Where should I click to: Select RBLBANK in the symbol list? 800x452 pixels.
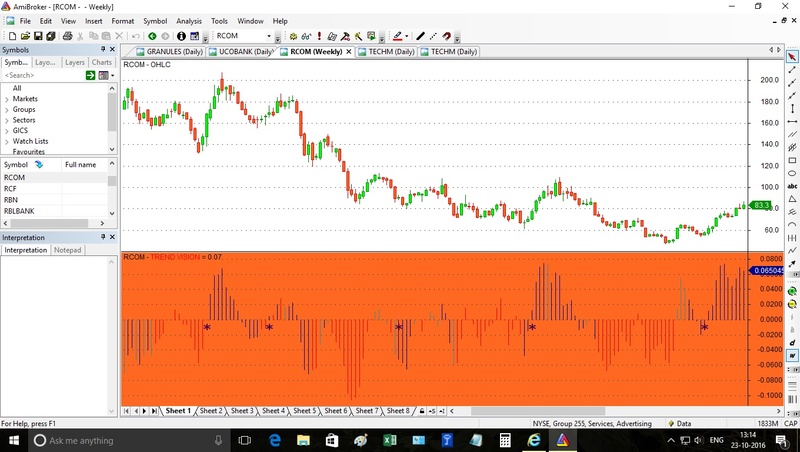19,211
